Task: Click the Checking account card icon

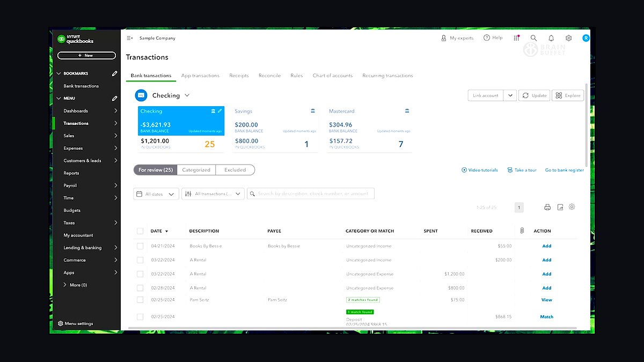Action: (x=141, y=95)
